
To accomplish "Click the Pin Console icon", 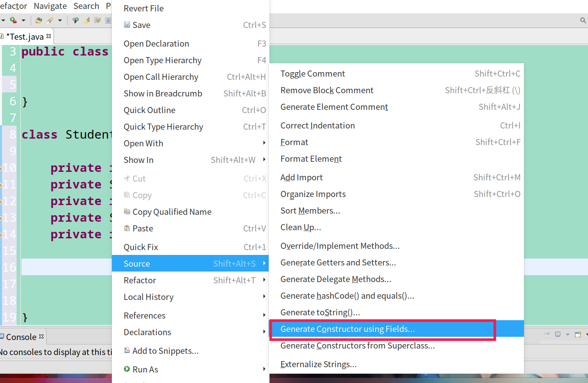I will (x=547, y=334).
